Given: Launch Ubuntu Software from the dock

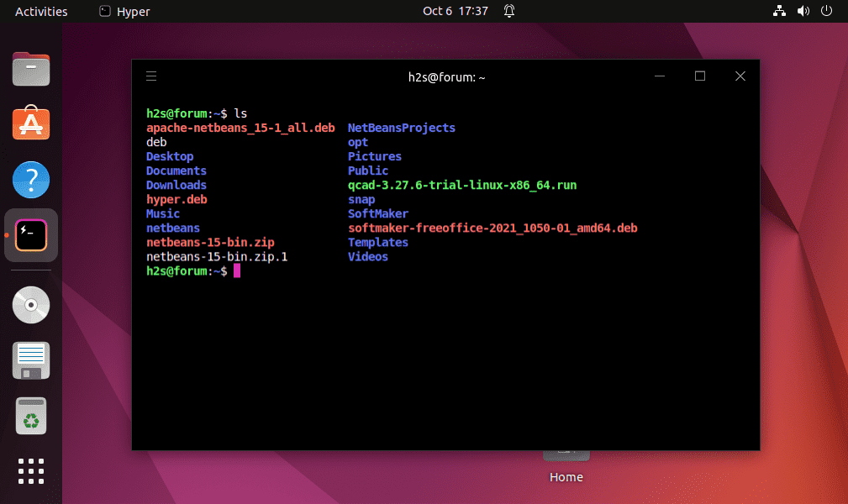Looking at the screenshot, I should click(x=31, y=123).
